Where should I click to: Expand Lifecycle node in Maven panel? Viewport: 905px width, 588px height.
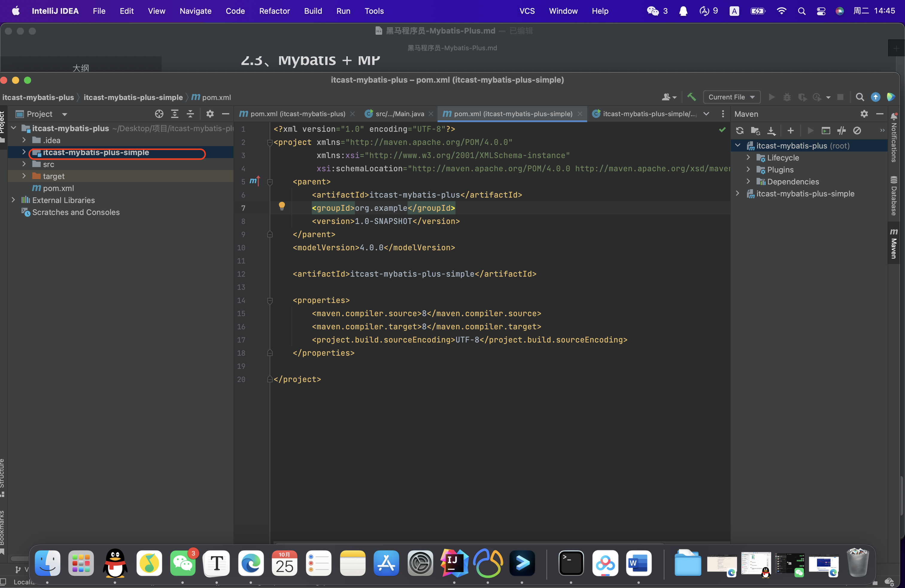[x=748, y=157]
